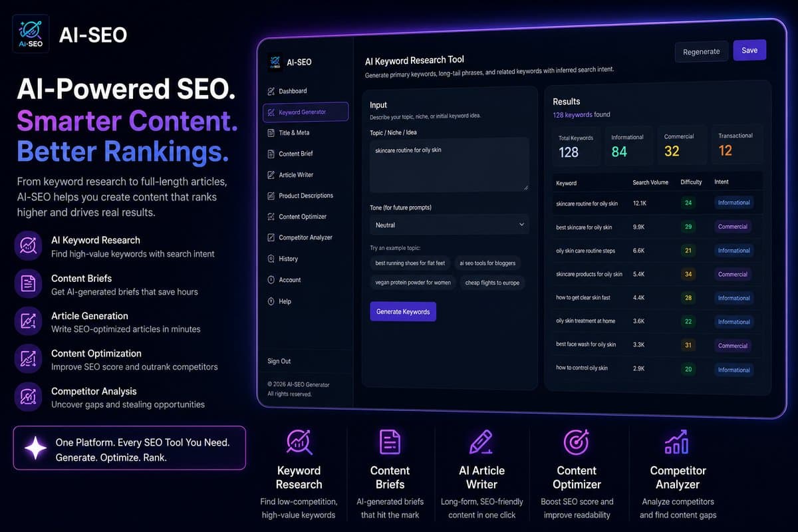Click the Topic / Niche / Idea text area

point(450,165)
